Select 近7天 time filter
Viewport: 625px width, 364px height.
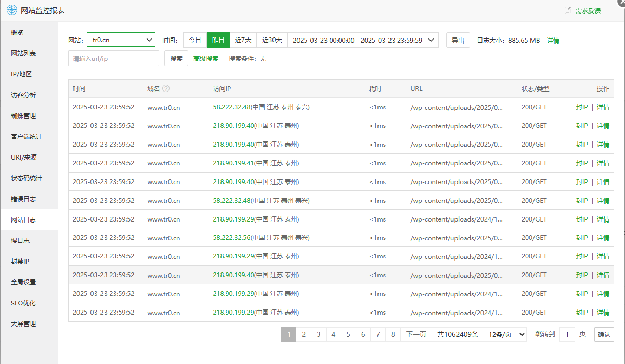[243, 40]
